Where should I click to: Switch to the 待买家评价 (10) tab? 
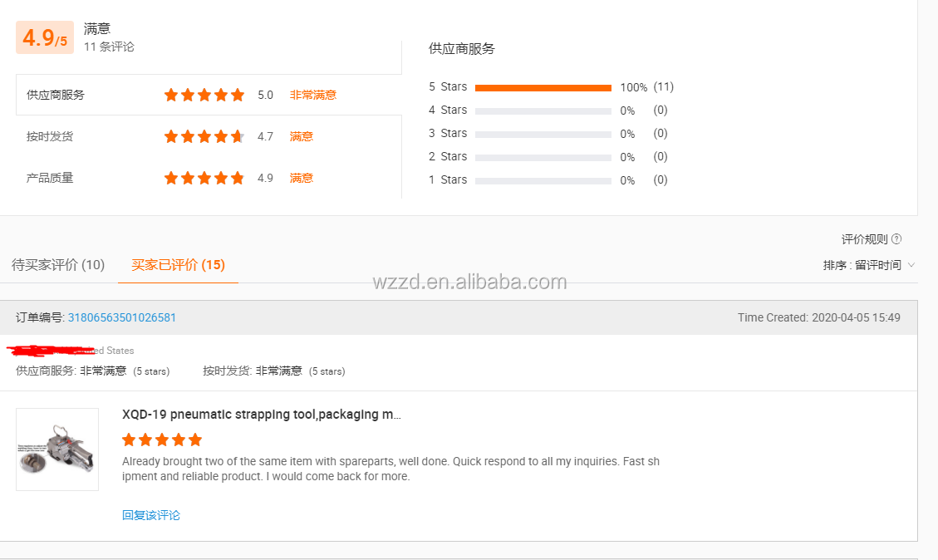(57, 264)
